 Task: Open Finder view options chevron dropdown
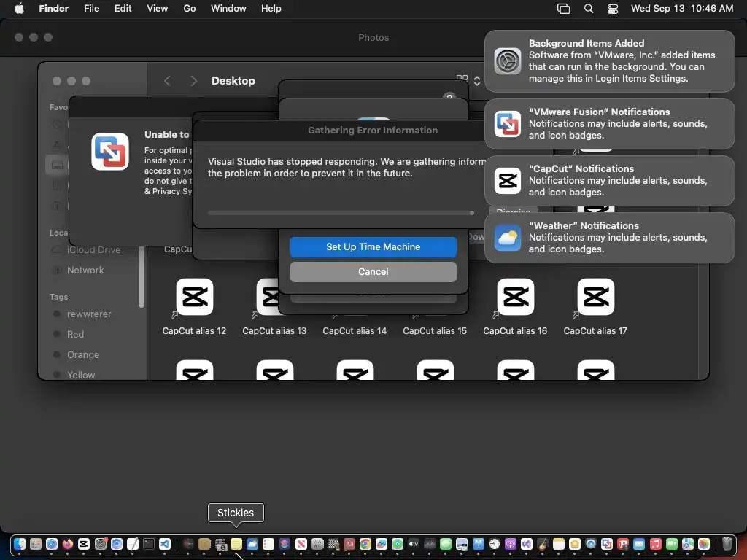(x=477, y=81)
